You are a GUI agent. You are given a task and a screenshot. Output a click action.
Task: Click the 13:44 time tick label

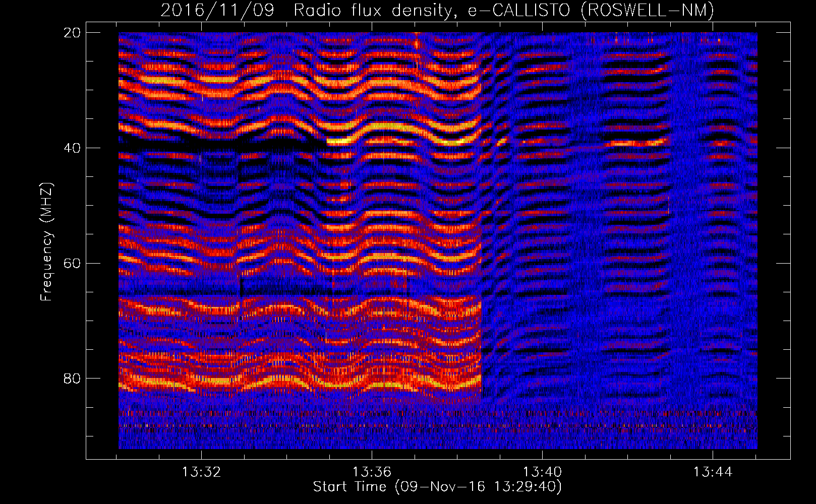point(713,472)
